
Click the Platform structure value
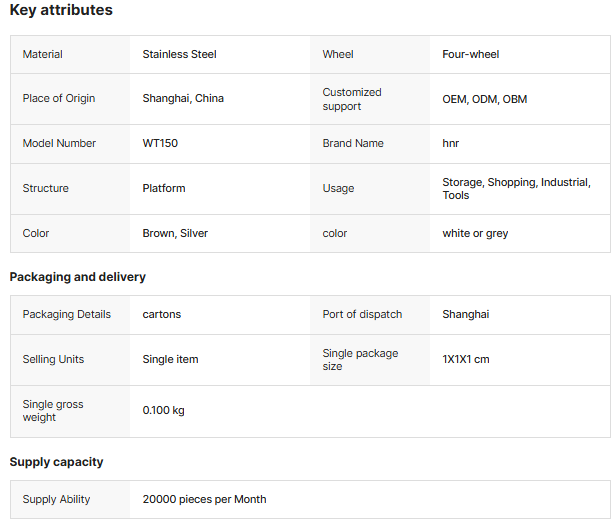[164, 188]
